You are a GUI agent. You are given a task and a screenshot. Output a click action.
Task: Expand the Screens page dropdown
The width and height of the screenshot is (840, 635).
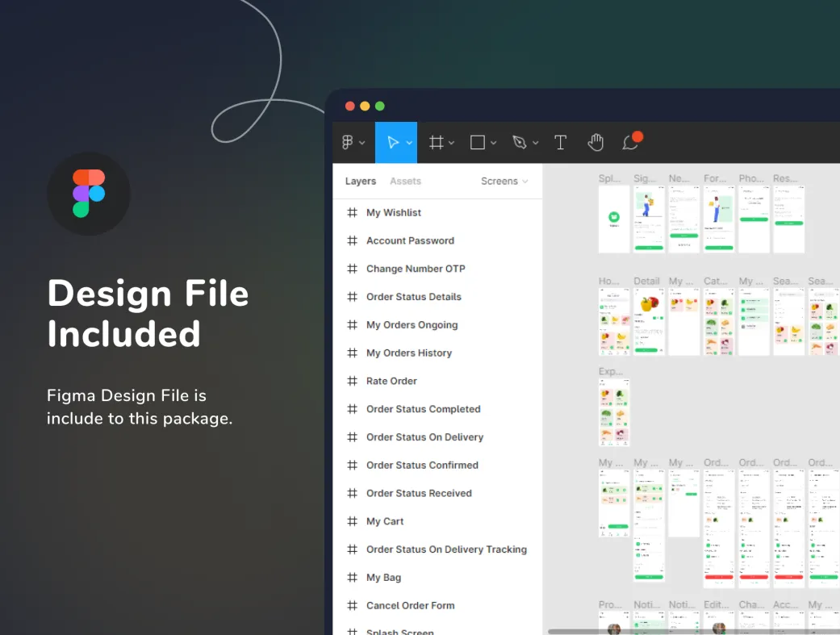point(504,182)
